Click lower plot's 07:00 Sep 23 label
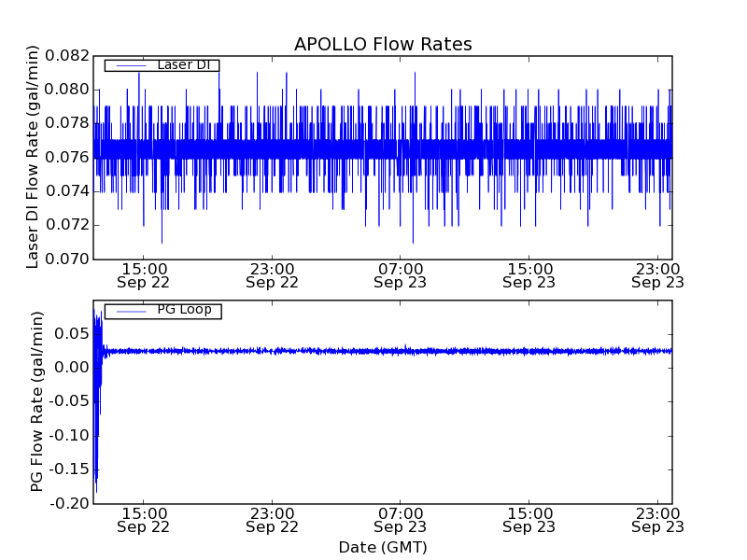 tap(401, 520)
